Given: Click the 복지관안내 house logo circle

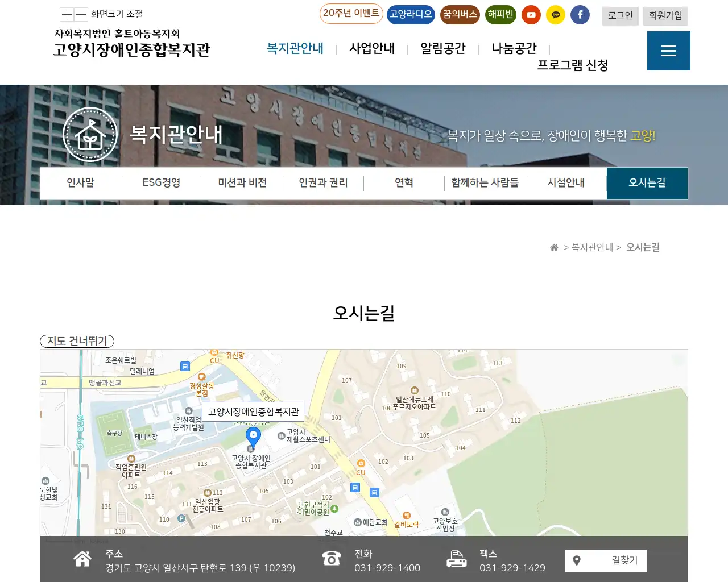Looking at the screenshot, I should point(90,135).
